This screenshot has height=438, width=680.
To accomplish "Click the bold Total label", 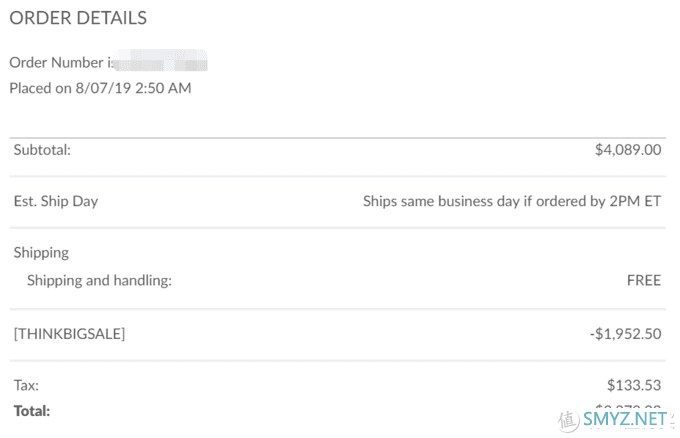I will 32,411.
